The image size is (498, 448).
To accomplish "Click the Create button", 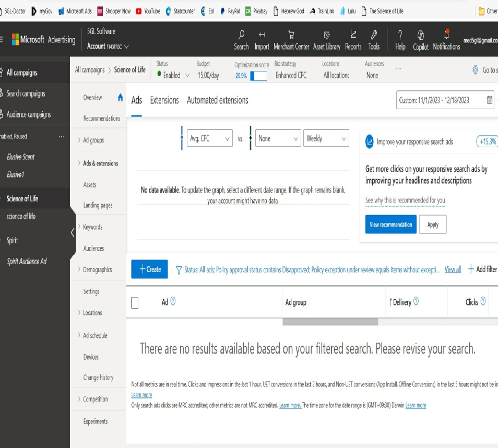I will tap(149, 269).
